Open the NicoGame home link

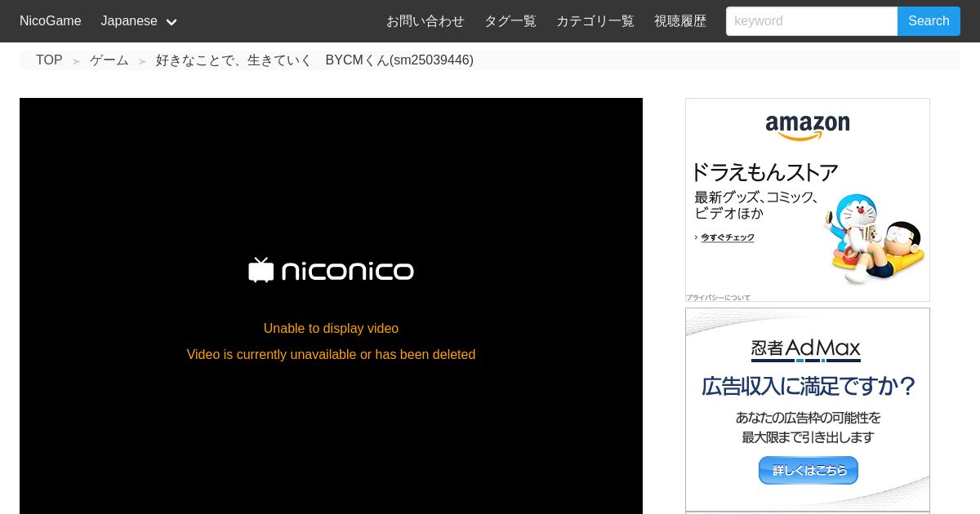pos(51,20)
